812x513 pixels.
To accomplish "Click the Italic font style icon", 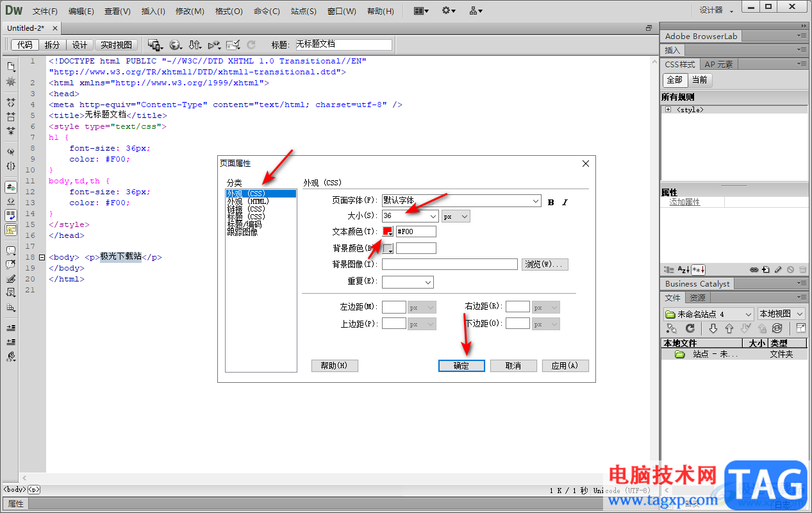I will pos(565,202).
